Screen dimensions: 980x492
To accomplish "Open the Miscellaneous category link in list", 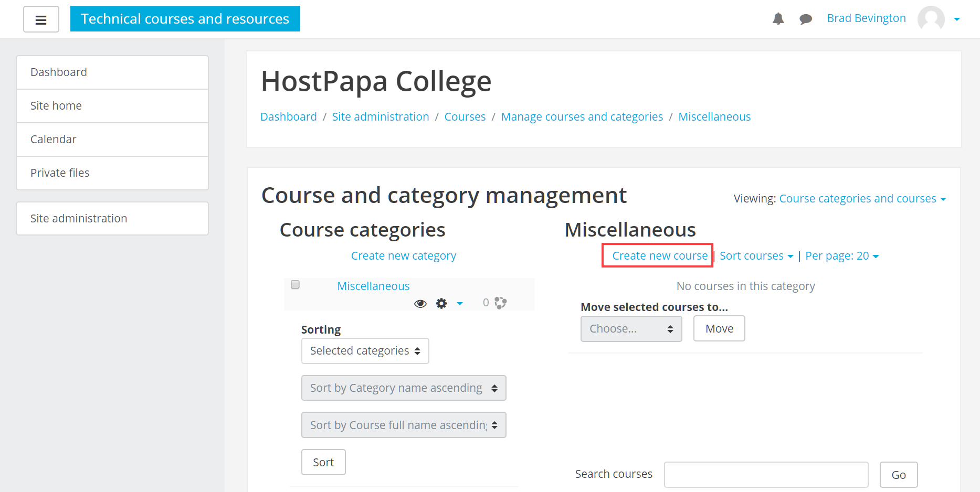I will tap(373, 286).
